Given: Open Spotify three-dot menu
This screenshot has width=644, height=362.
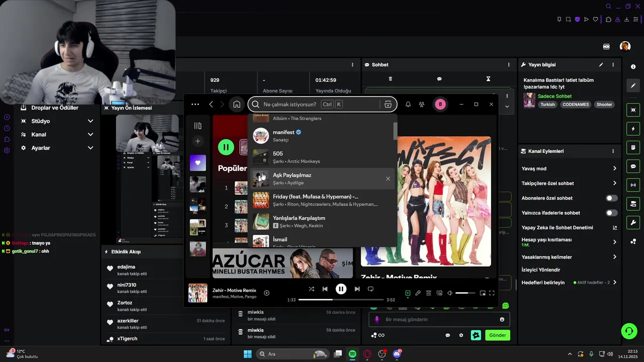Looking at the screenshot, I should click(195, 105).
